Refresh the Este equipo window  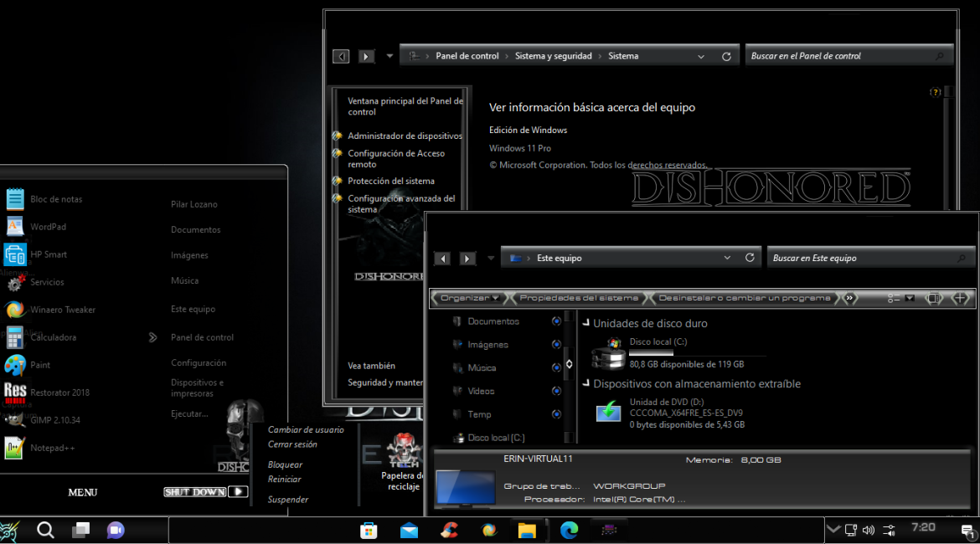(x=750, y=258)
